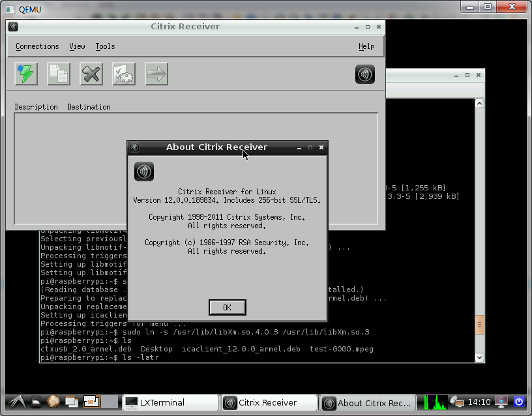Click the Destination column header

click(89, 107)
